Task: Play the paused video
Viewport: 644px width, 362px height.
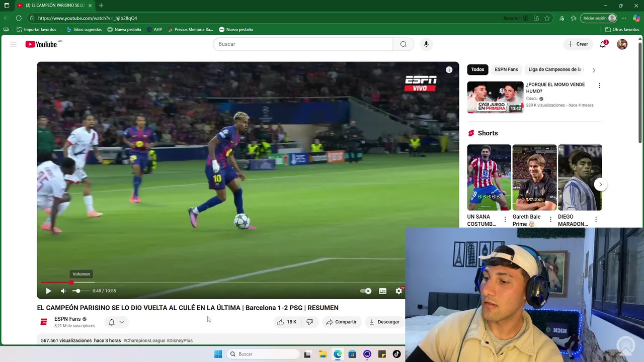Action: [x=48, y=291]
